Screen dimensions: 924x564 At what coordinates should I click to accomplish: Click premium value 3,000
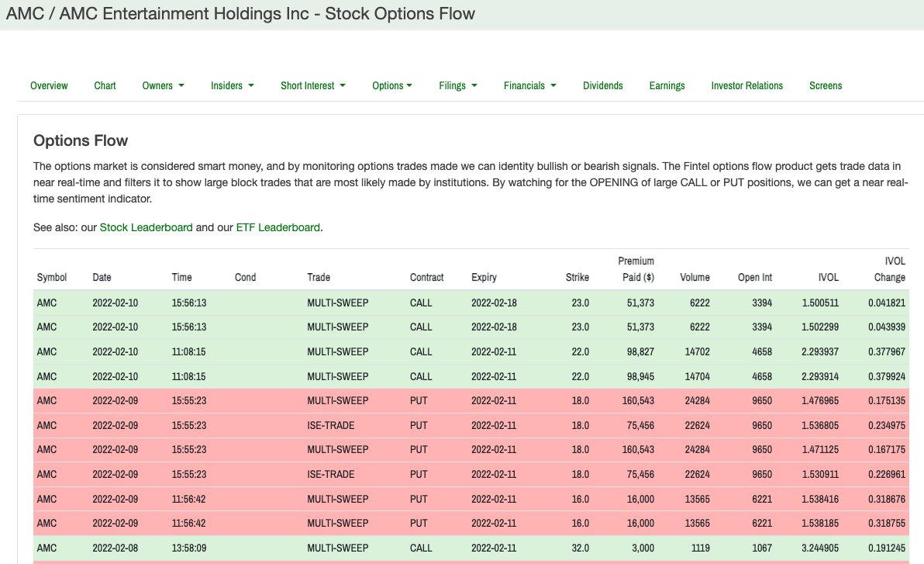643,548
